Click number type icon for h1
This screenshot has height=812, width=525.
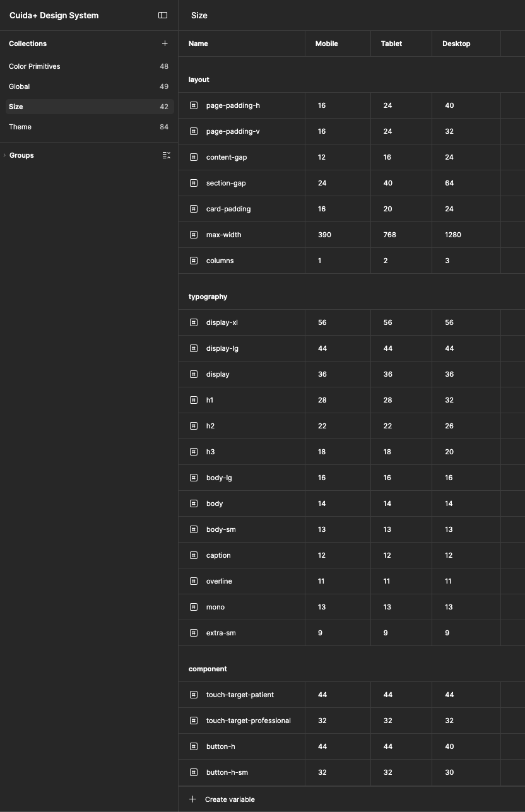[194, 400]
